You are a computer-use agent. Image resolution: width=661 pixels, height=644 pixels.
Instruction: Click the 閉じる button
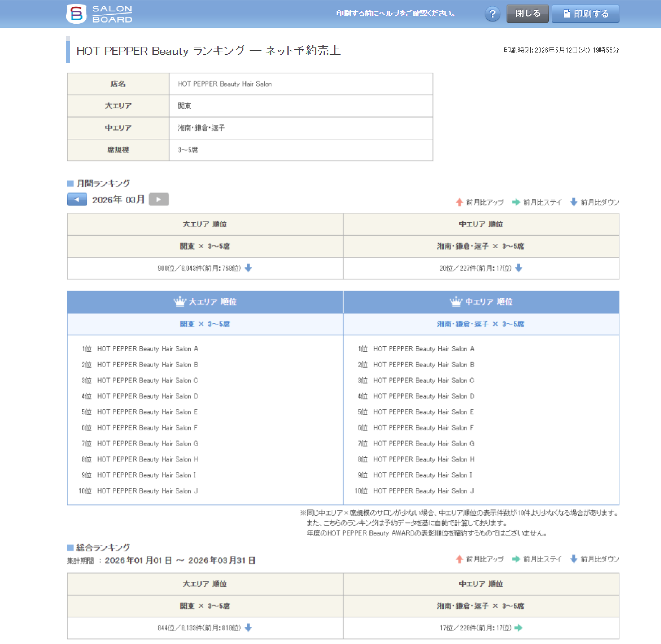pyautogui.click(x=527, y=14)
